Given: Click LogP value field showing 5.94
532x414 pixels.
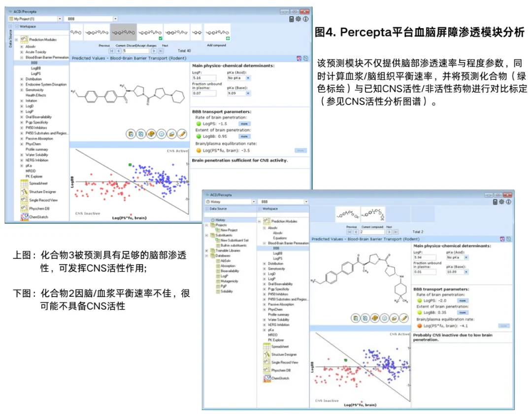Looking at the screenshot, I should coord(425,258).
